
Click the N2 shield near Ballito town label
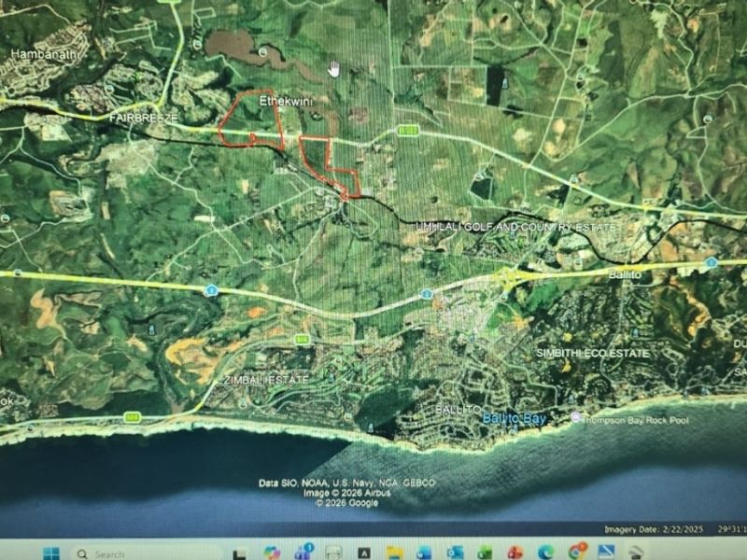click(x=711, y=262)
